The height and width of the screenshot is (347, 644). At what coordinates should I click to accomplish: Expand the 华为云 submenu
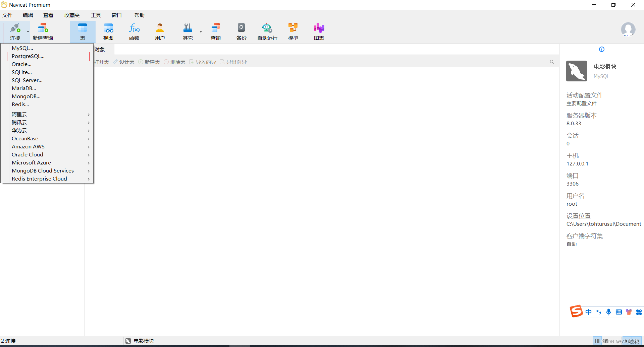click(47, 131)
